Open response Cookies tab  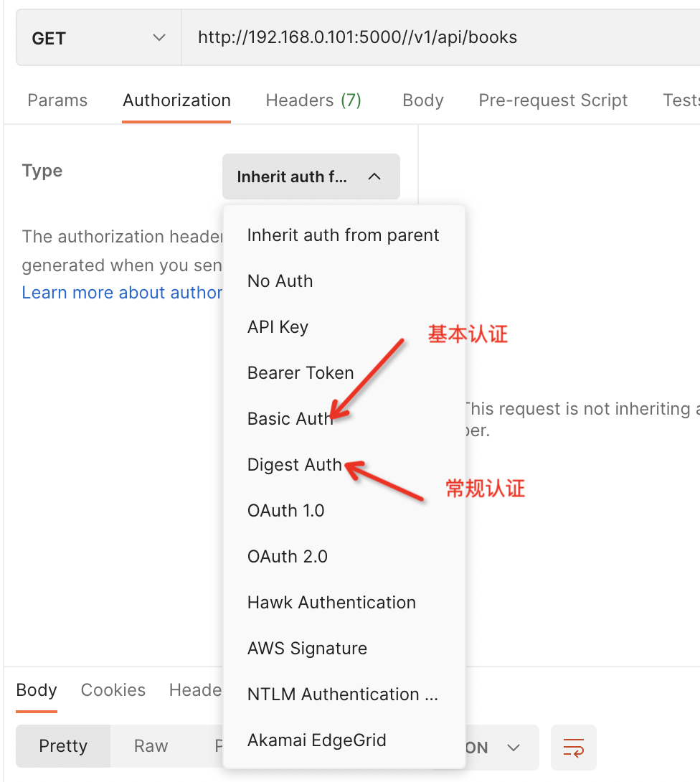pos(113,689)
